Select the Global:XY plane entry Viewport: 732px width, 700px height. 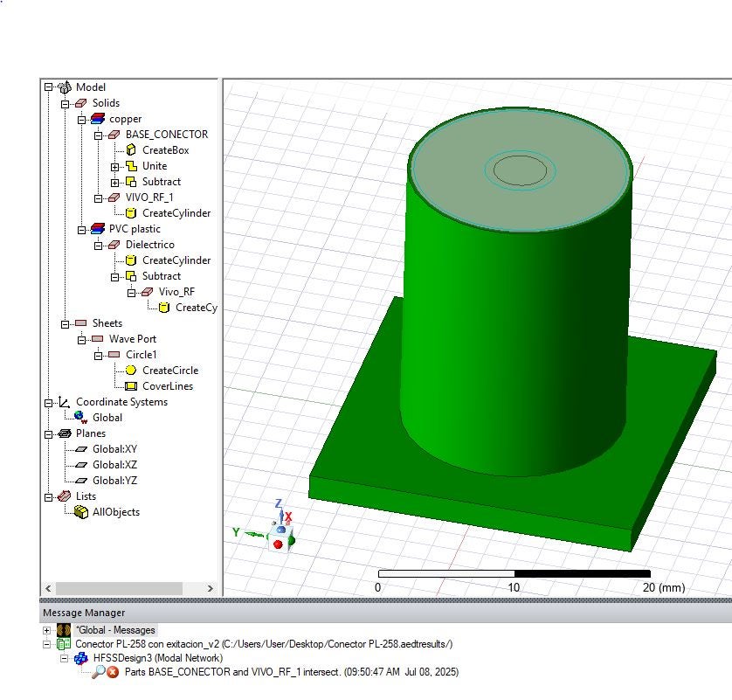click(x=114, y=449)
